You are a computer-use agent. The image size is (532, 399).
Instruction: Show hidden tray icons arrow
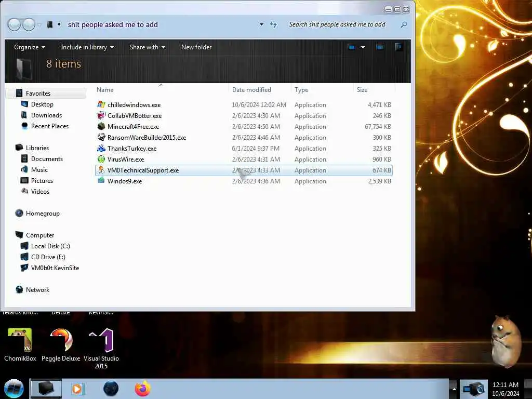[454, 389]
